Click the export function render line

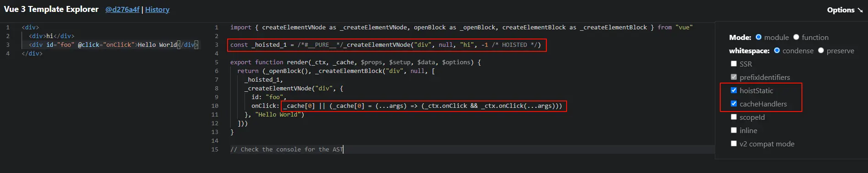(356, 62)
